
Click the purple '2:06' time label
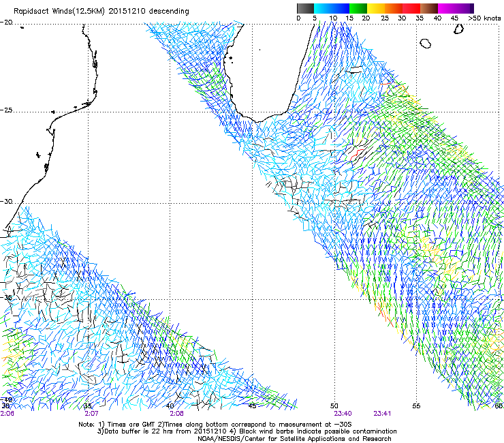tap(7, 414)
